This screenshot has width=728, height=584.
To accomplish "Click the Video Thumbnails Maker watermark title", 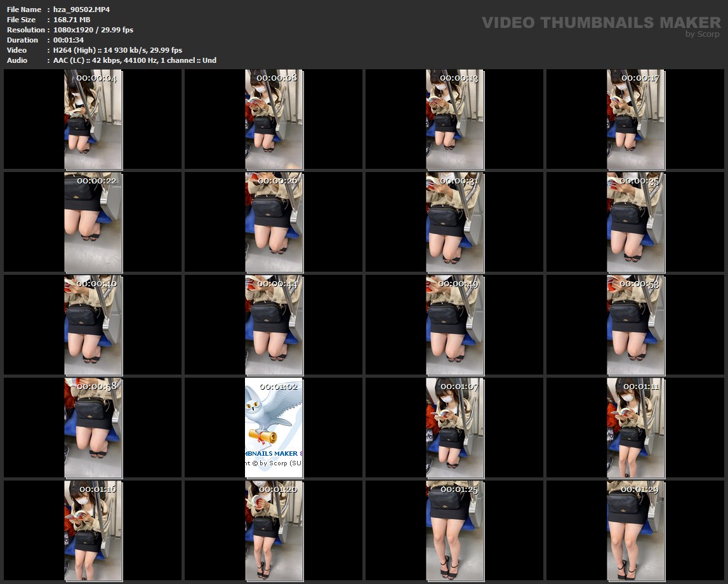I will (x=600, y=23).
